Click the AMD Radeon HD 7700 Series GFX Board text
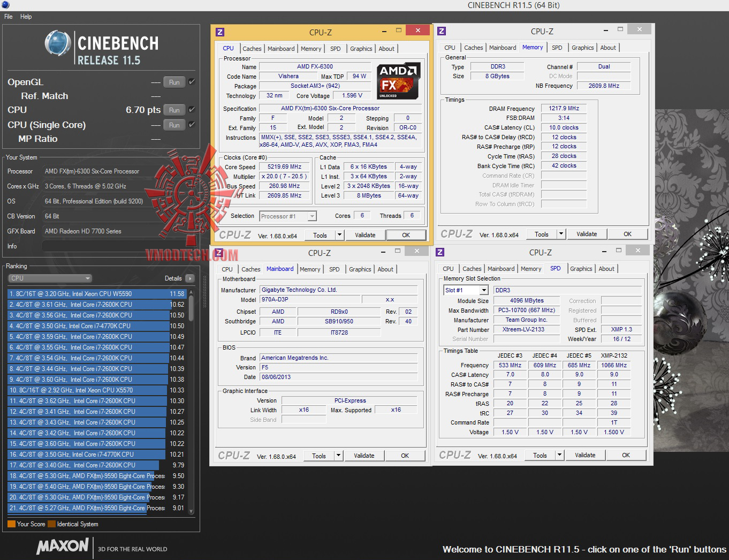The height and width of the screenshot is (560, 729). click(83, 231)
